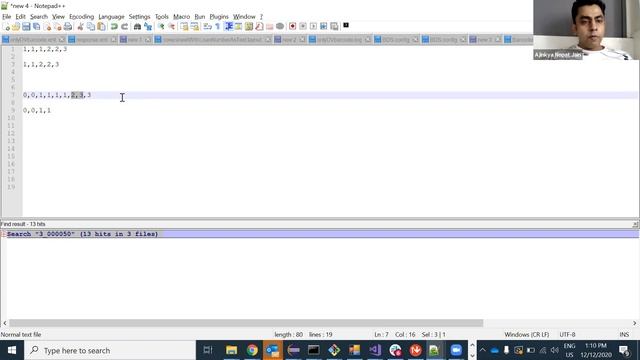
Task: Click the right scroll arrow of Find results
Action: [635, 323]
